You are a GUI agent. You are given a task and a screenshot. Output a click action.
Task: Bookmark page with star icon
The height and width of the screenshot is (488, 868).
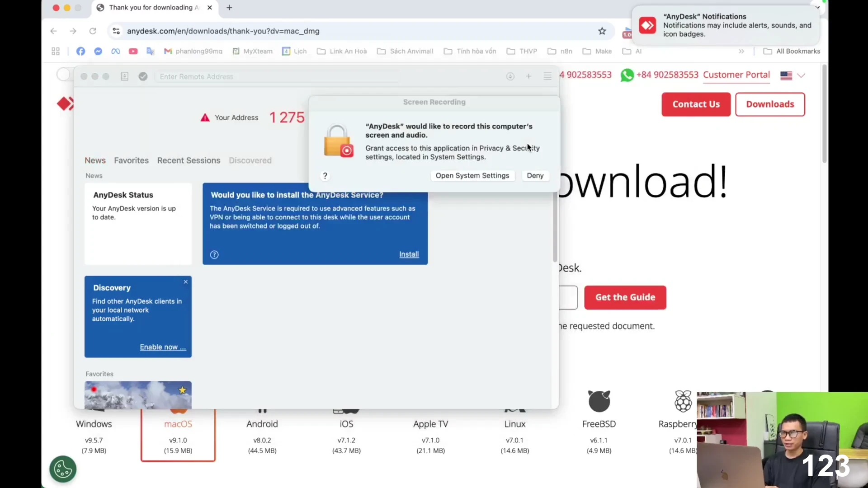[x=602, y=31]
